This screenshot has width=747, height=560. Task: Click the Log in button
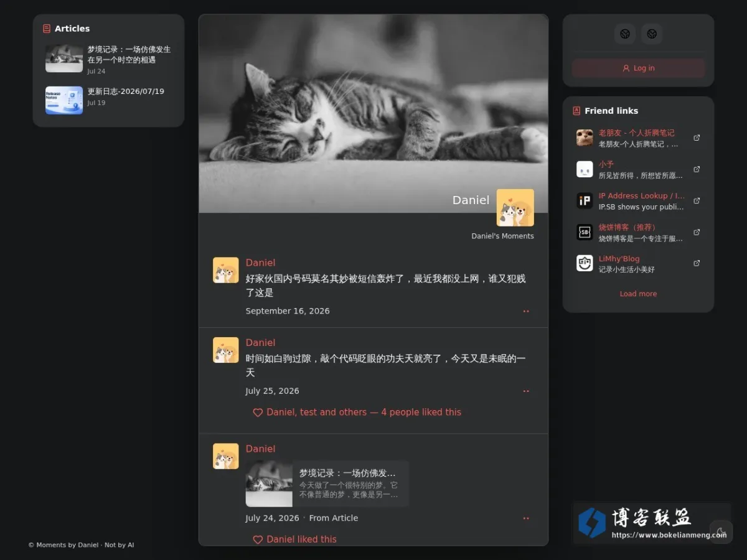coord(638,68)
